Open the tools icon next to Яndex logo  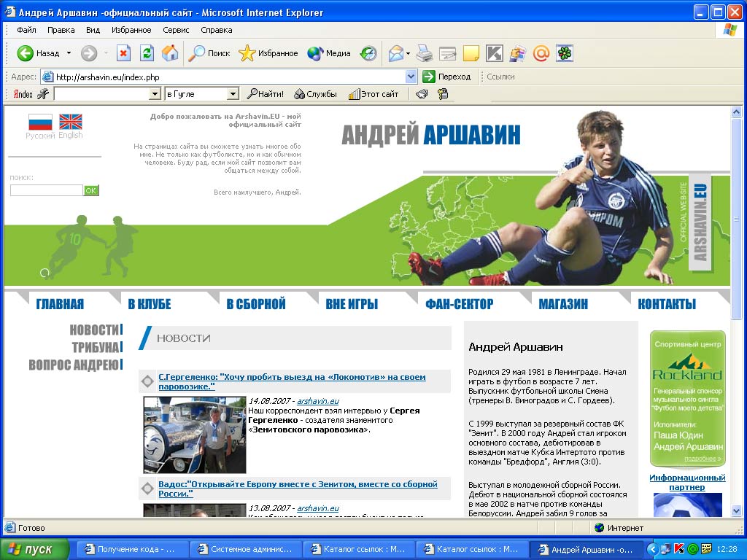[x=43, y=94]
